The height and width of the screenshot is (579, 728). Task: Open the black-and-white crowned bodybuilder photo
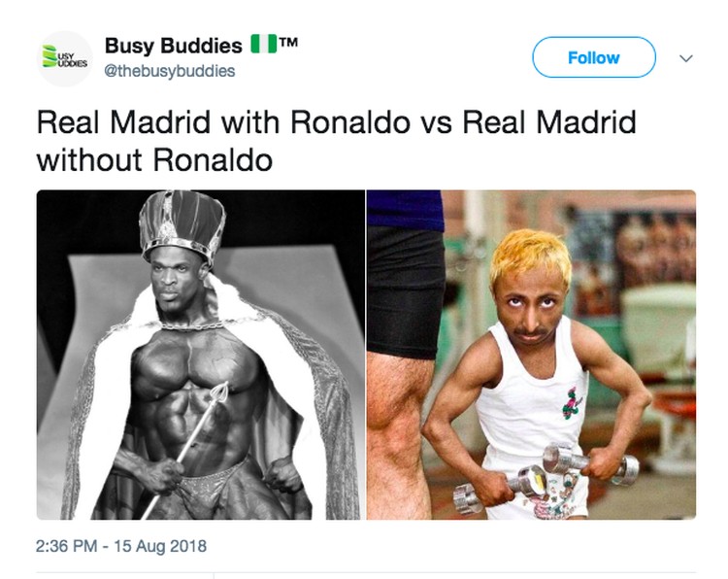pyautogui.click(x=201, y=355)
